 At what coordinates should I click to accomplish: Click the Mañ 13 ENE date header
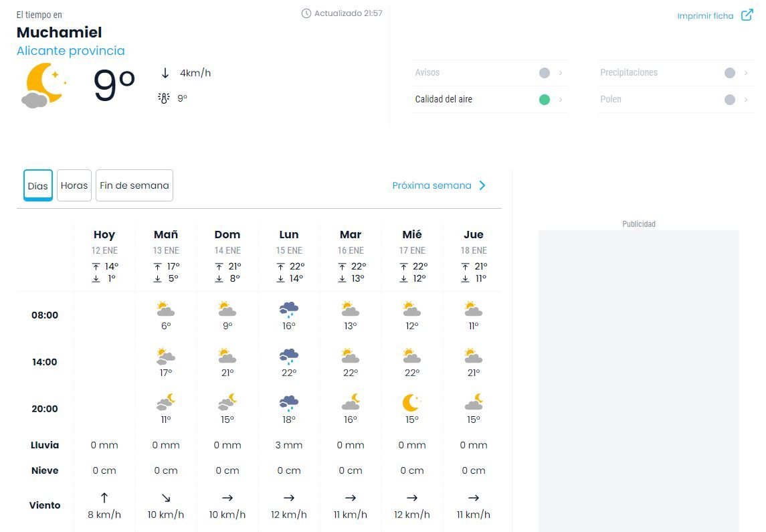click(x=166, y=250)
